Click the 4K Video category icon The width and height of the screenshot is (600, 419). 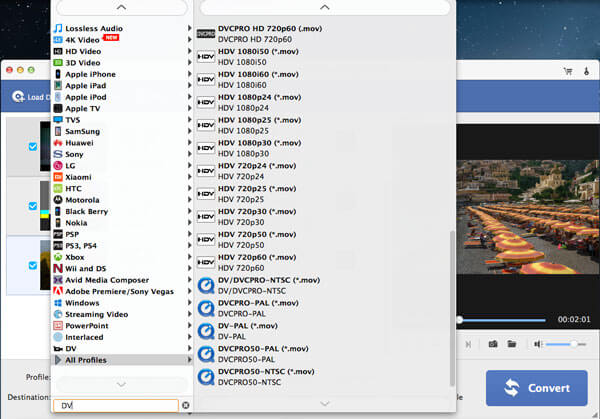(58, 40)
